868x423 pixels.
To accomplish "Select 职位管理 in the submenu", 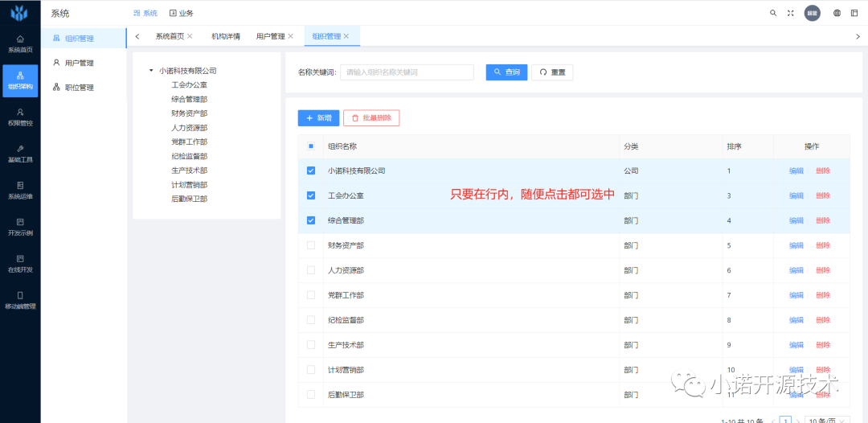I will 84,87.
